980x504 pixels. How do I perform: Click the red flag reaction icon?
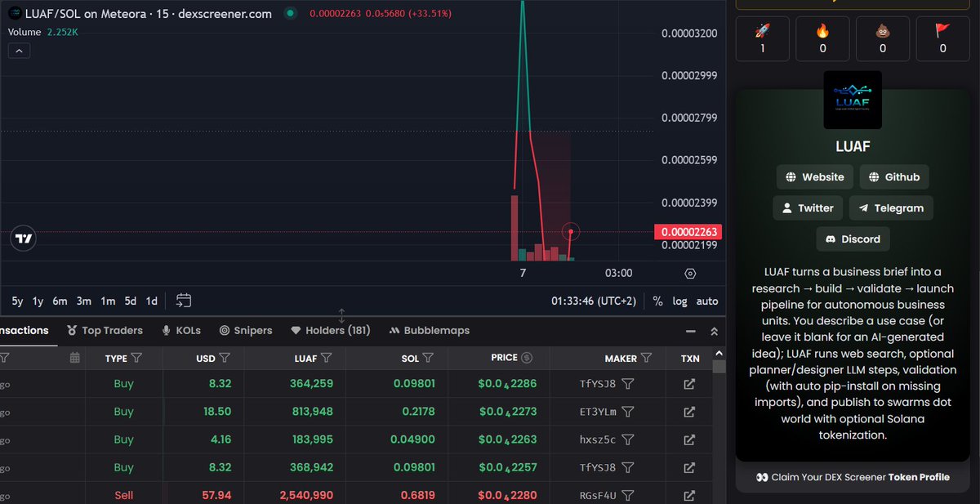coord(943,32)
